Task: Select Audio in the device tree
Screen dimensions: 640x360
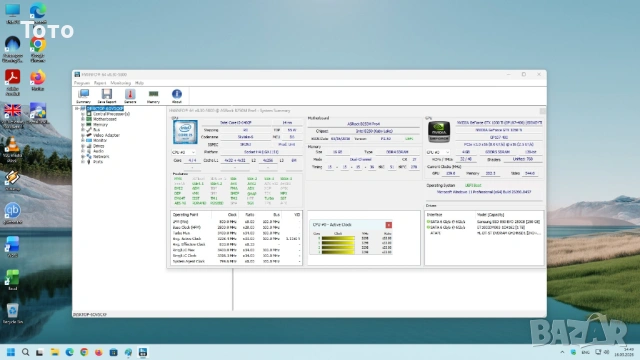Action: 98,151
